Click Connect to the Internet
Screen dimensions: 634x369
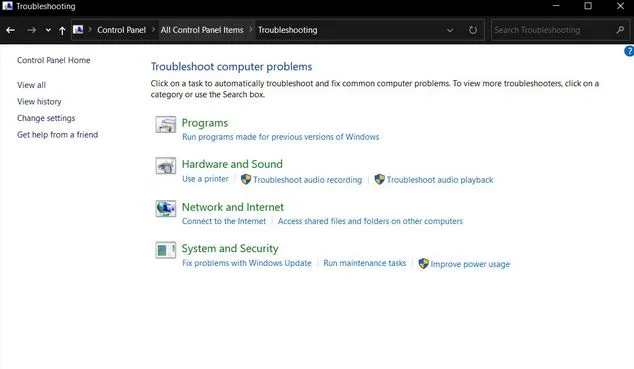point(224,221)
